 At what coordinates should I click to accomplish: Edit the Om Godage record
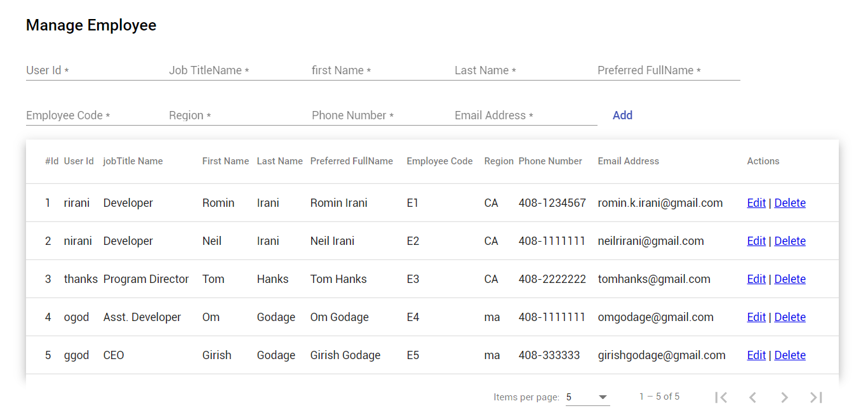click(x=756, y=317)
